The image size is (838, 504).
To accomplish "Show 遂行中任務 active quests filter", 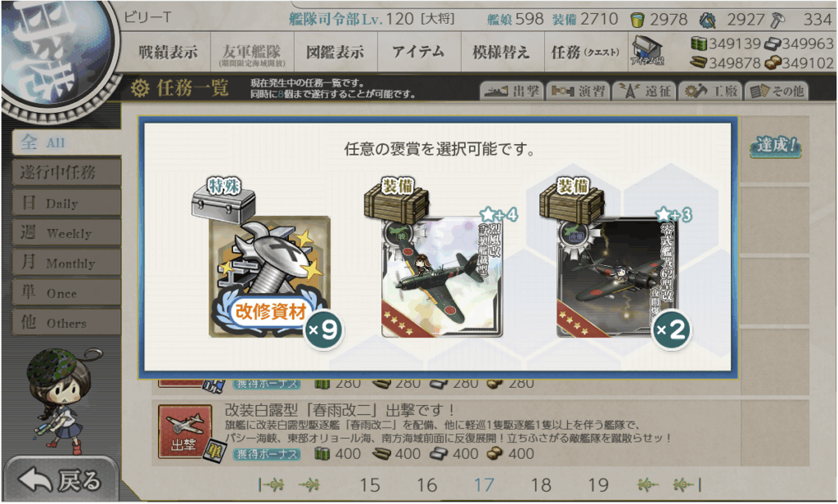I will coord(66,173).
